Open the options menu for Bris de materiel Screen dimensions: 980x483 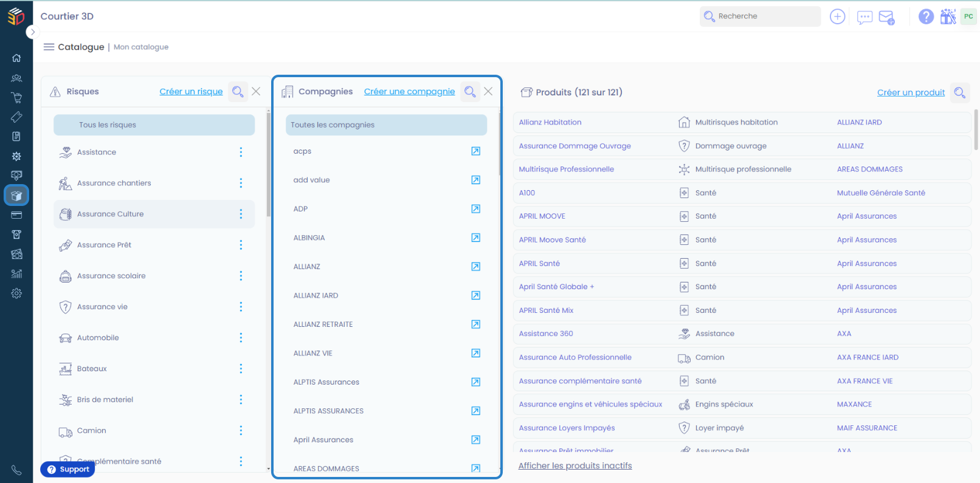pyautogui.click(x=241, y=400)
